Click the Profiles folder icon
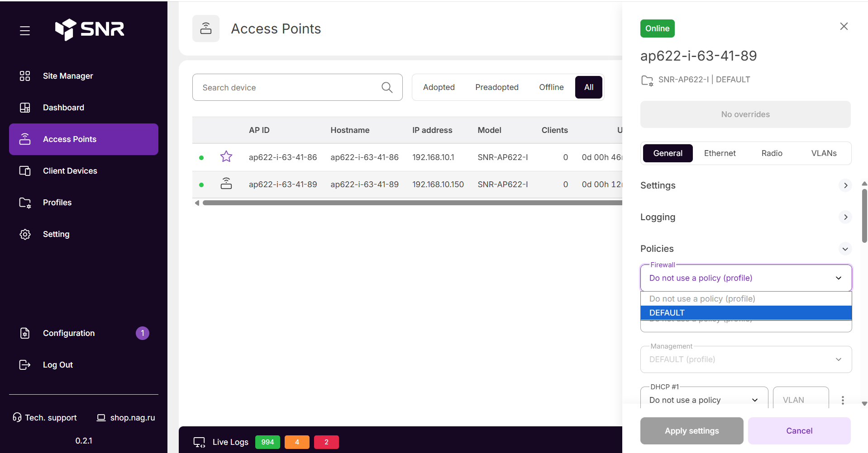The width and height of the screenshot is (868, 453). click(x=25, y=203)
